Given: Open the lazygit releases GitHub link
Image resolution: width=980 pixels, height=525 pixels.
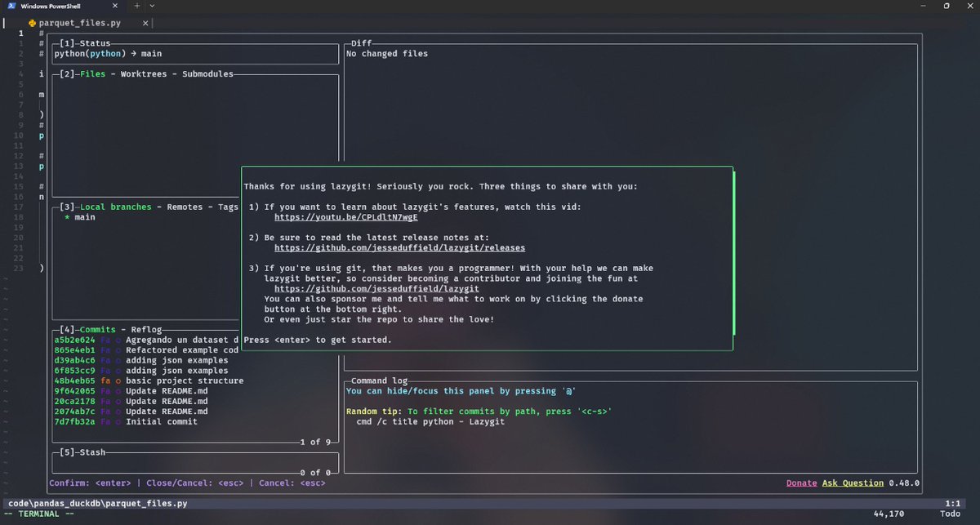Looking at the screenshot, I should pyautogui.click(x=399, y=247).
